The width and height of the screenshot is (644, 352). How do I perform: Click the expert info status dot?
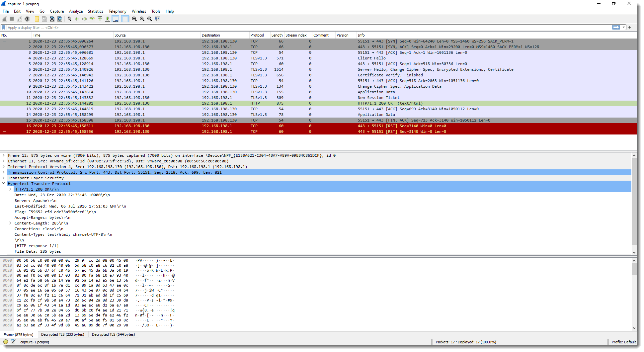5,341
